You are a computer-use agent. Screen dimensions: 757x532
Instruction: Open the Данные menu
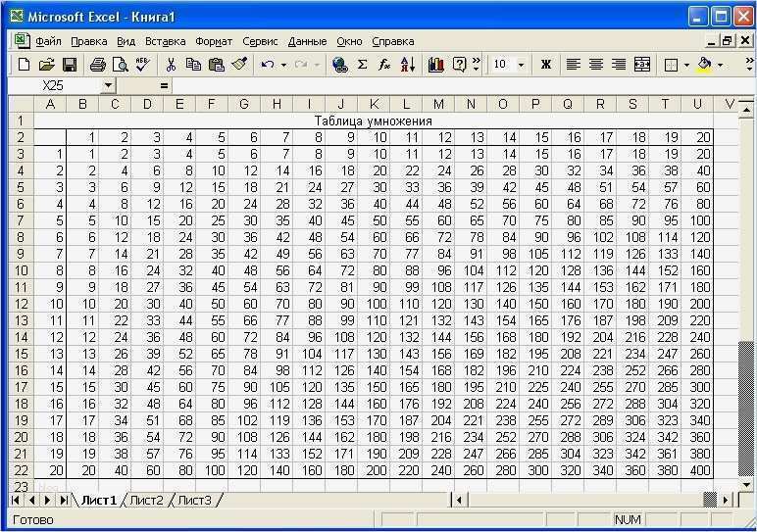[308, 41]
